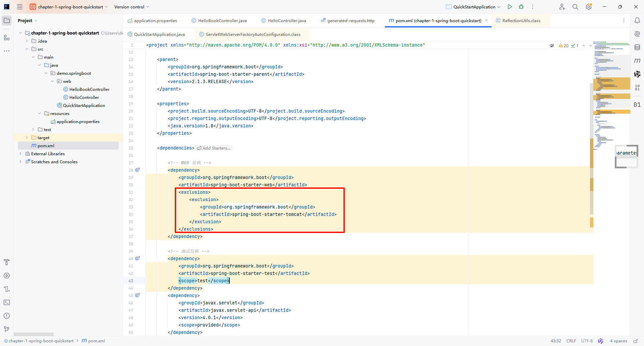
Task: Open the Terminal tool window icon
Action: click(x=7, y=302)
